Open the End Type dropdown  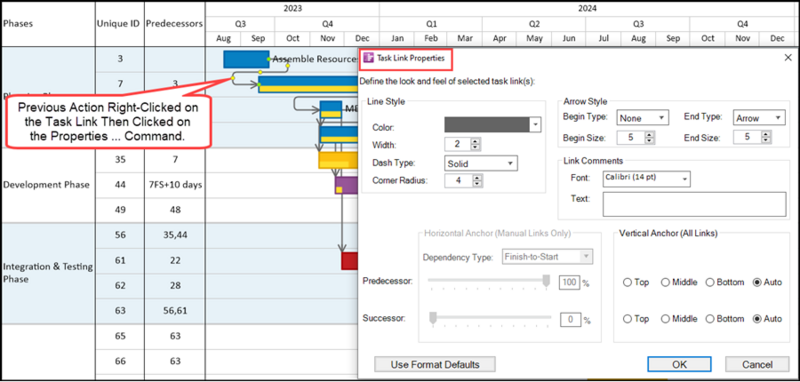[778, 118]
